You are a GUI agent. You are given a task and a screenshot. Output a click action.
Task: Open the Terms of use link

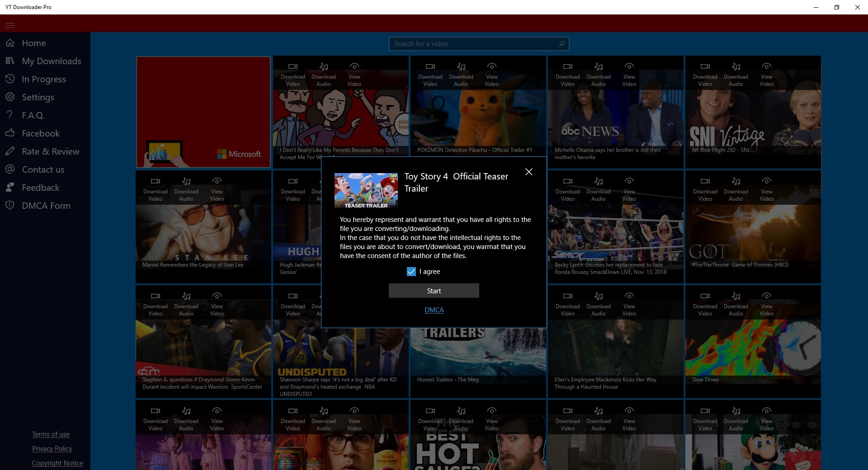click(51, 434)
